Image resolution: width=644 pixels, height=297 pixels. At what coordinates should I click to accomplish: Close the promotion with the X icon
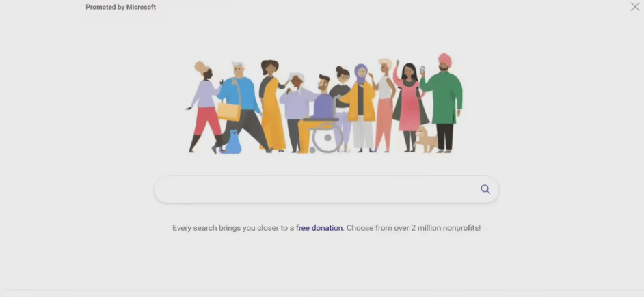pos(635,7)
